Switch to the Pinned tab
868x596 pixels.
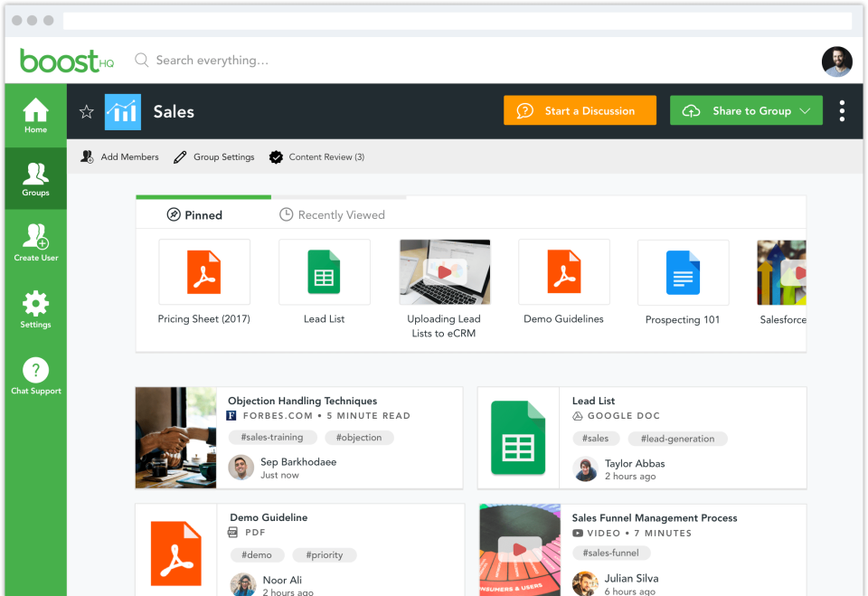203,214
